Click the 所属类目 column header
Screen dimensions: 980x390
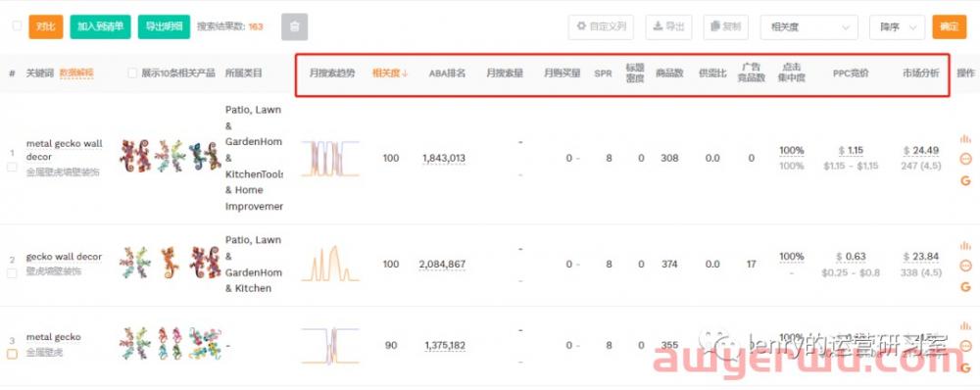pyautogui.click(x=244, y=73)
